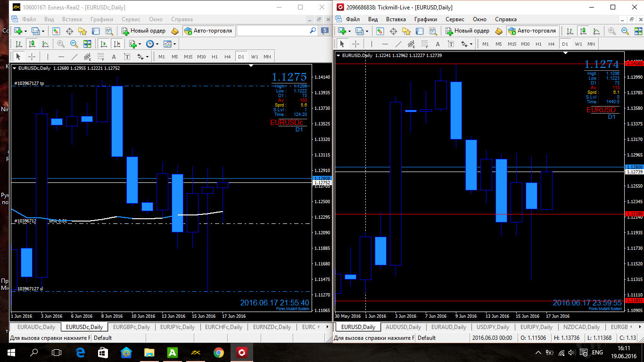Click ENG language indicator in tray

(597, 353)
